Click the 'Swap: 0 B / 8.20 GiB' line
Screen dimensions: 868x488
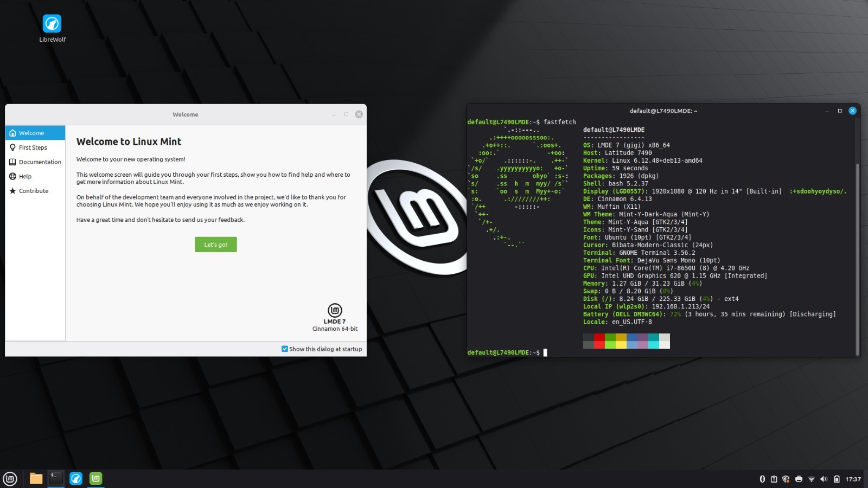(x=628, y=291)
